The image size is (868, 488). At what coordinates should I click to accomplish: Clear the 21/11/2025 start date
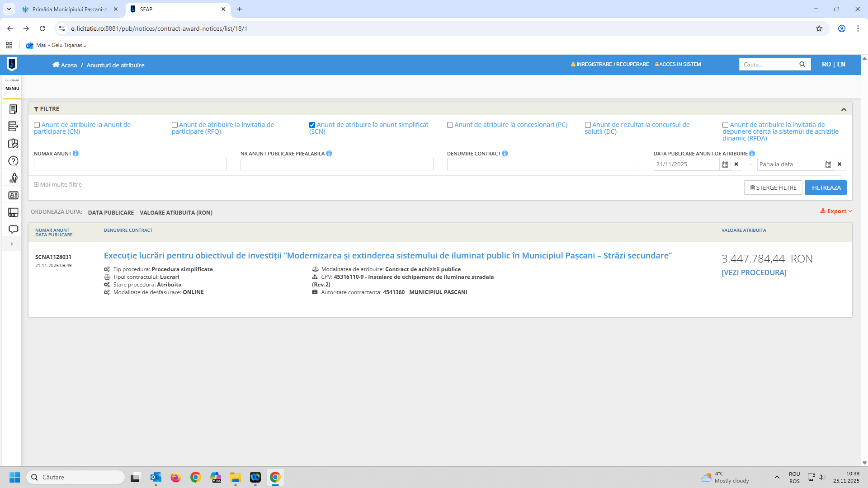736,164
